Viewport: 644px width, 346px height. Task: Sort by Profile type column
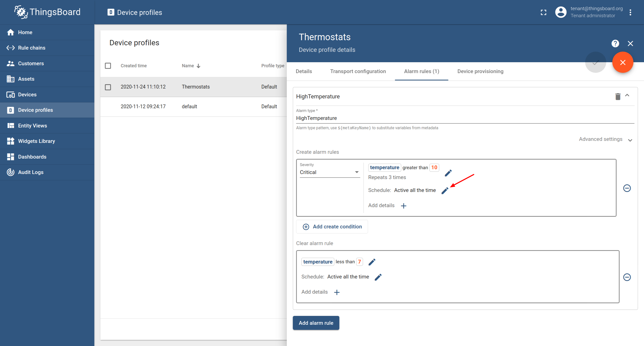tap(273, 66)
